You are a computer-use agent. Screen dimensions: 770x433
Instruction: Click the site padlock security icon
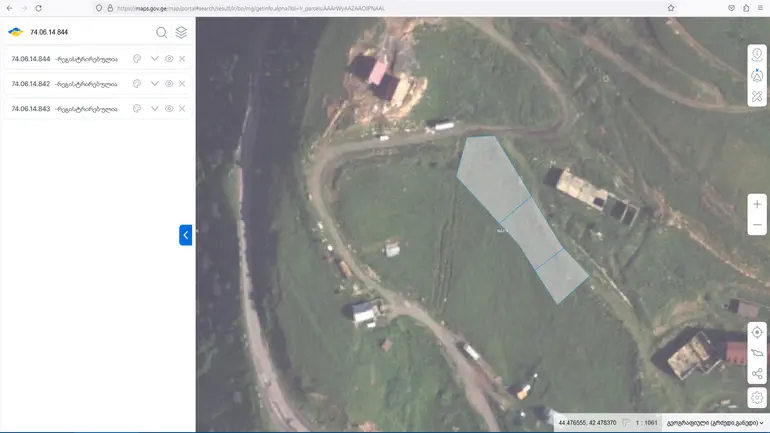(110, 8)
